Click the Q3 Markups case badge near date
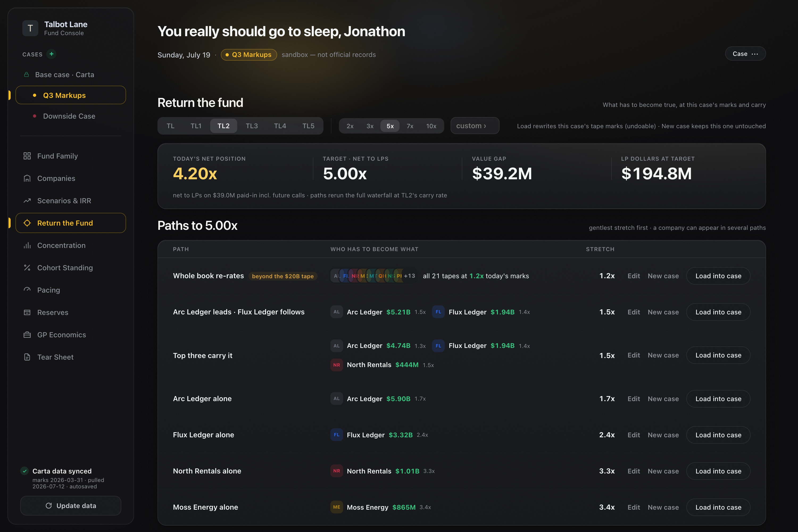This screenshot has height=532, width=798. [249, 55]
